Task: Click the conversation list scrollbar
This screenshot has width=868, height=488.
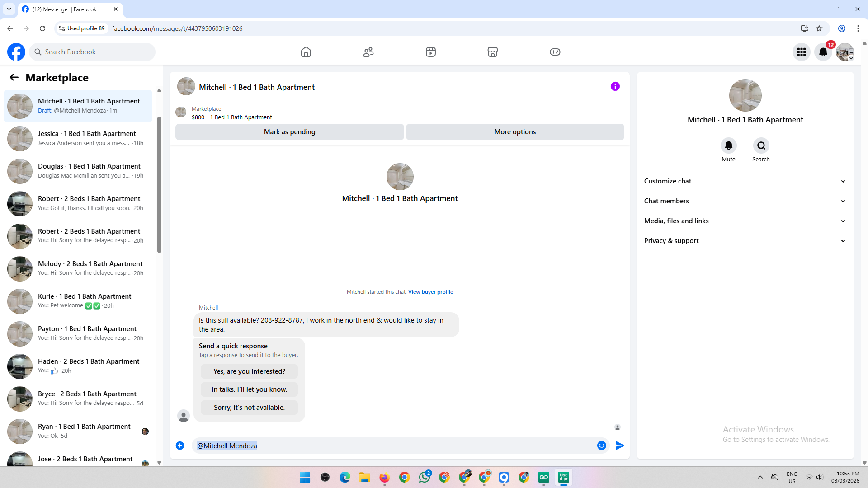Action: [159, 185]
